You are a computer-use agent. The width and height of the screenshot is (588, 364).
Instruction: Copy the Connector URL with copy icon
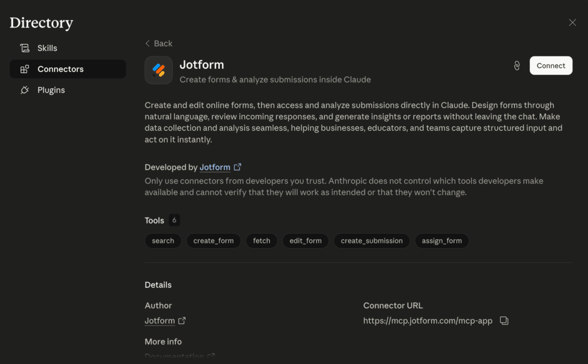(x=504, y=320)
